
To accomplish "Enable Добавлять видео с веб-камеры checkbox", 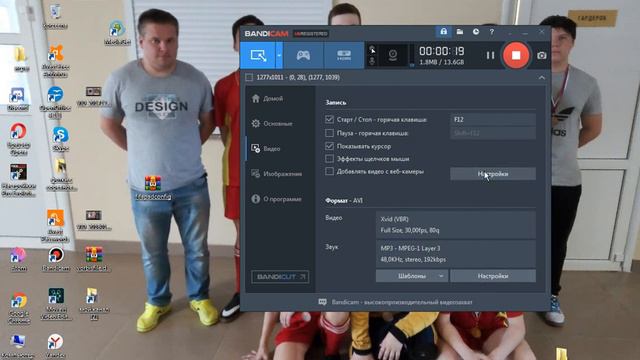I will point(329,171).
